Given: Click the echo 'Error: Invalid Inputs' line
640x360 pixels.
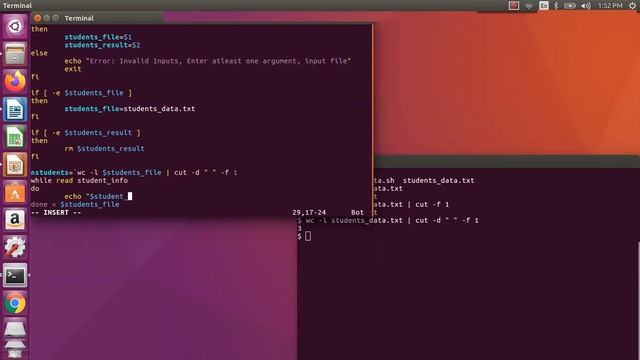Looking at the screenshot, I should pyautogui.click(x=208, y=61).
